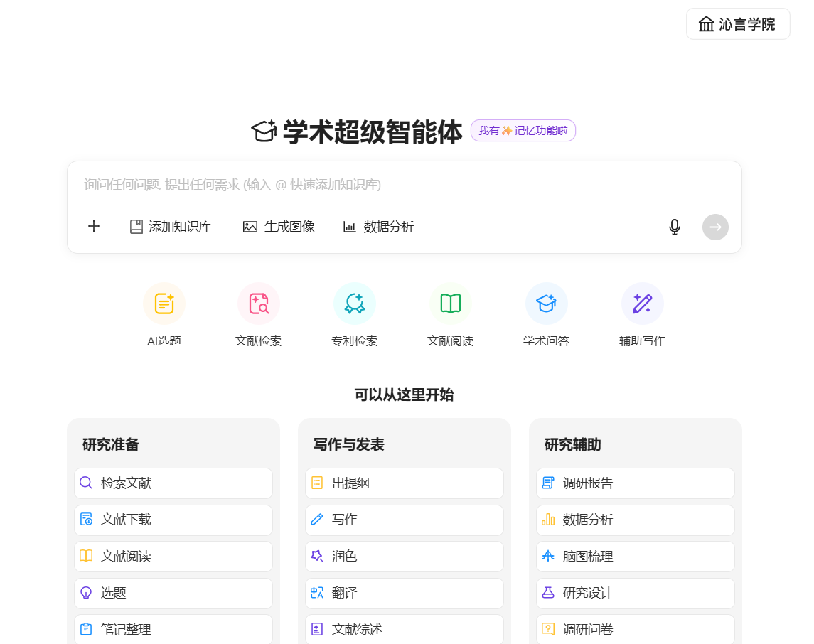Click 研究辅助 section heading
The width and height of the screenshot is (814, 644).
coord(572,445)
